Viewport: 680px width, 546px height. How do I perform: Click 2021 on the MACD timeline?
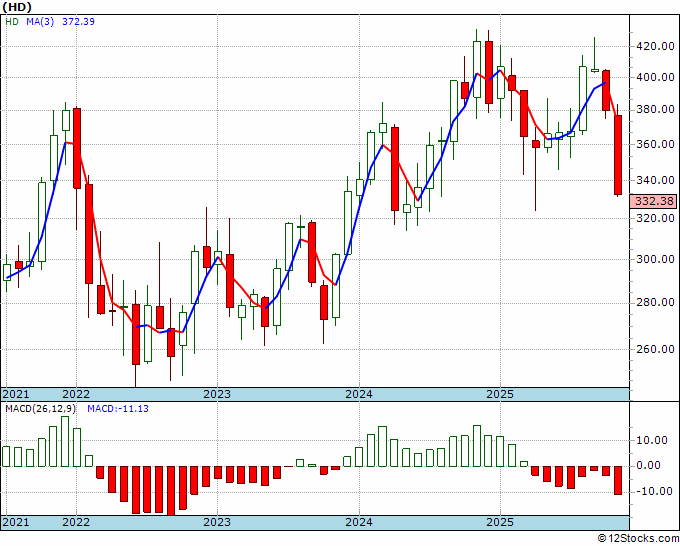click(16, 522)
